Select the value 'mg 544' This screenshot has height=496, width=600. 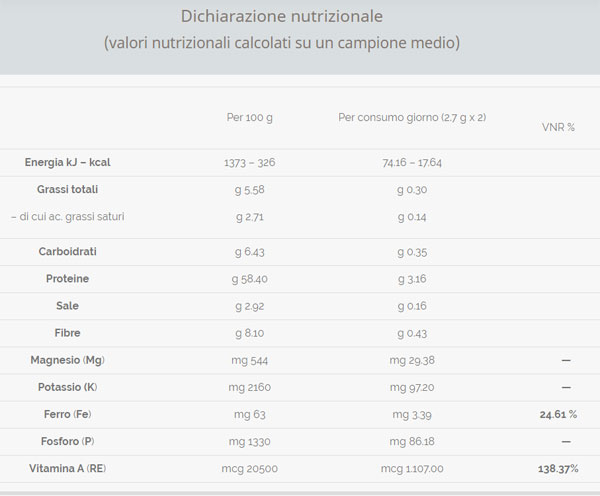[x=249, y=361]
